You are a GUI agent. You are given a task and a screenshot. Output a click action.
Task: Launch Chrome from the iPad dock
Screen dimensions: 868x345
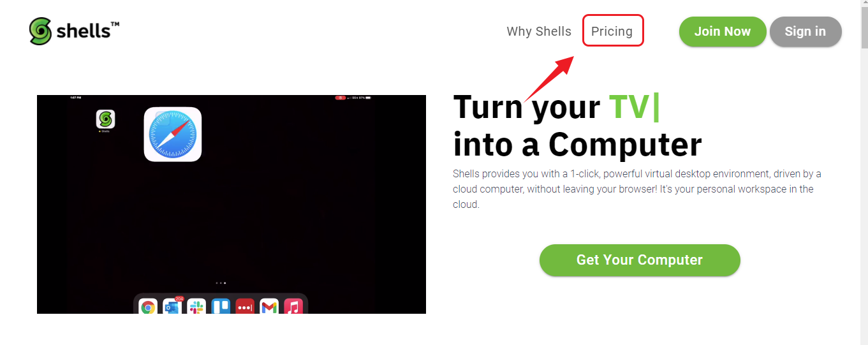click(148, 307)
